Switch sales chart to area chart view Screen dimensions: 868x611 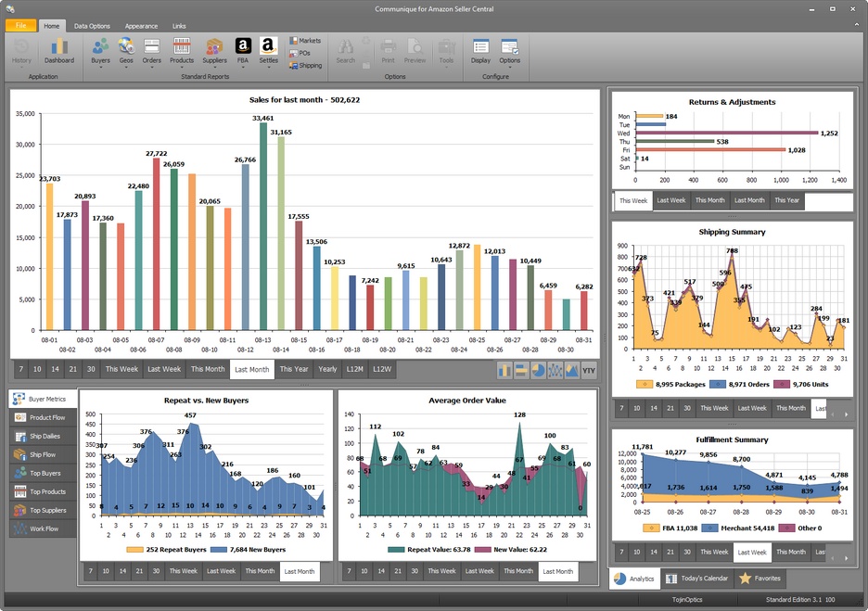pyautogui.click(x=572, y=370)
